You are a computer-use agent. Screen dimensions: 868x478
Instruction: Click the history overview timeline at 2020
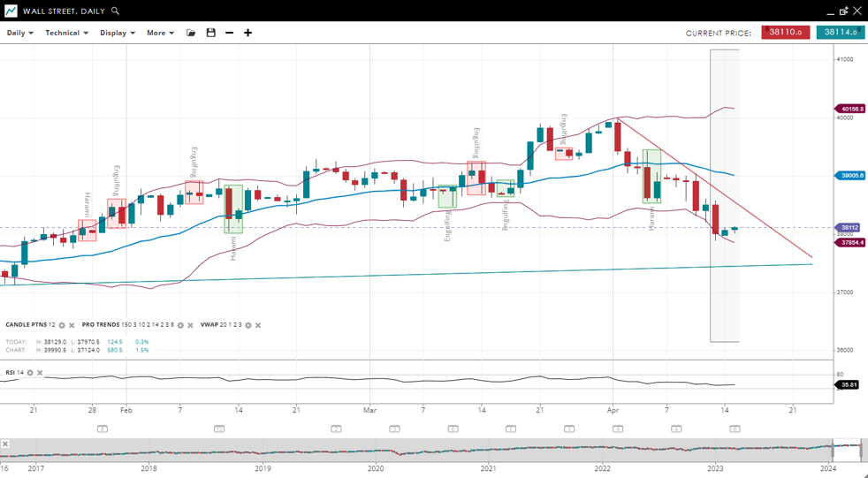coord(376,450)
